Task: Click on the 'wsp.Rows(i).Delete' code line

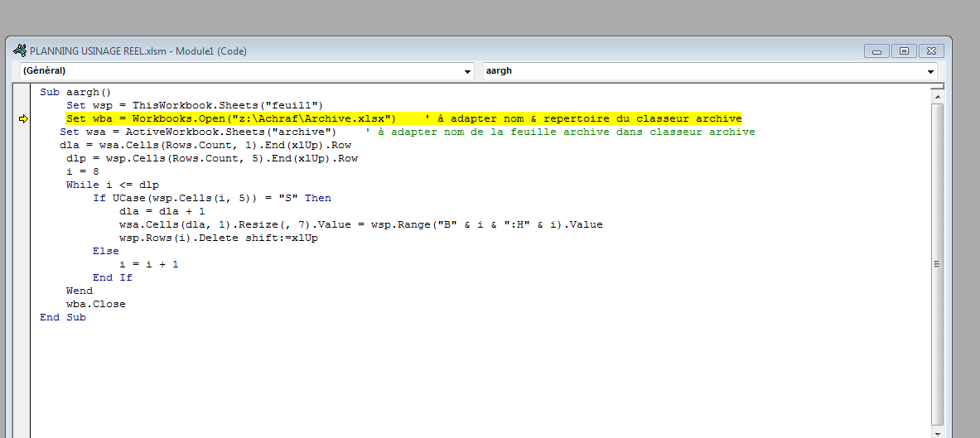Action: point(219,238)
